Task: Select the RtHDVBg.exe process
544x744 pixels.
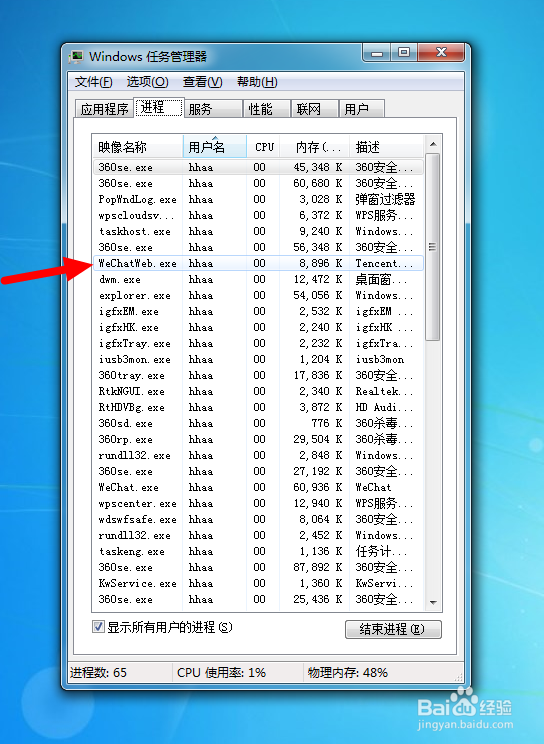Action: [x=259, y=408]
